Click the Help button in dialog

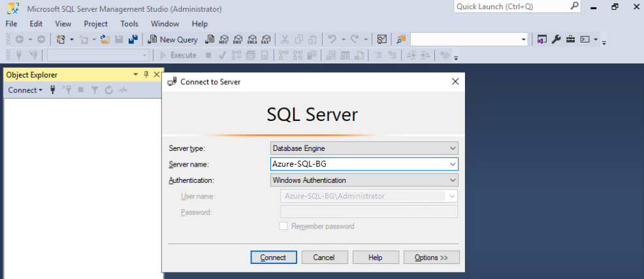pyautogui.click(x=376, y=257)
